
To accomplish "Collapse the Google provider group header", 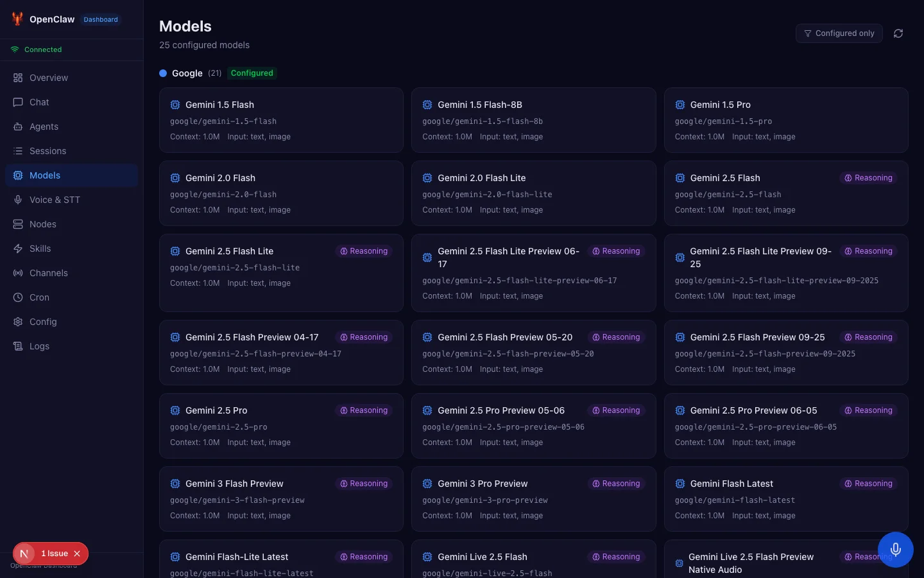I will point(187,73).
